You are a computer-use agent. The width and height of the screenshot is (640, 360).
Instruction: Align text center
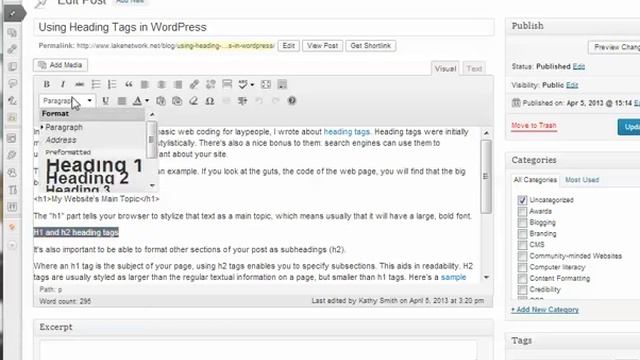click(x=161, y=84)
